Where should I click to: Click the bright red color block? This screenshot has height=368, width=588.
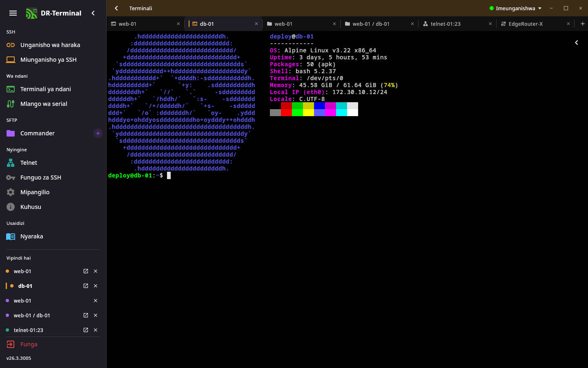tap(286, 113)
